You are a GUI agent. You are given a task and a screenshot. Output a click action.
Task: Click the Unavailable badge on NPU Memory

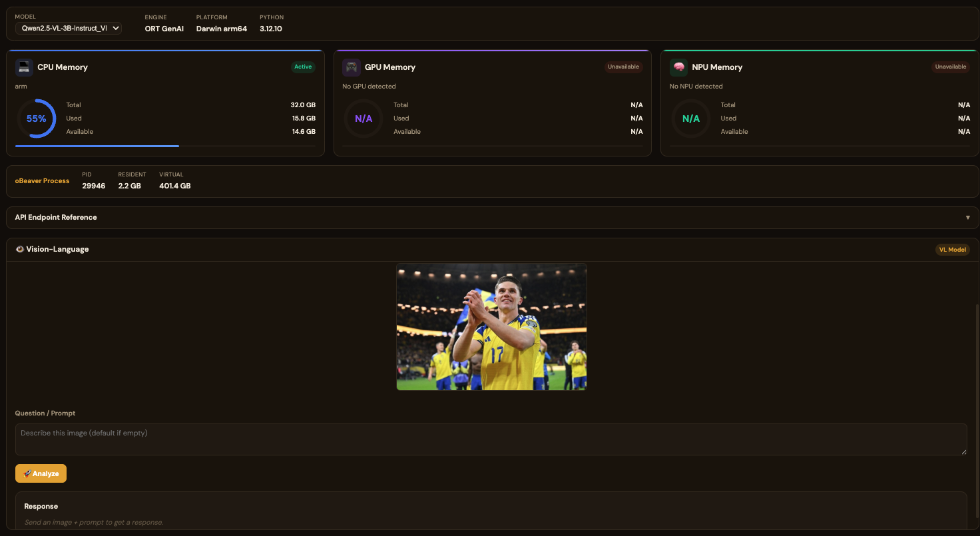pos(950,67)
